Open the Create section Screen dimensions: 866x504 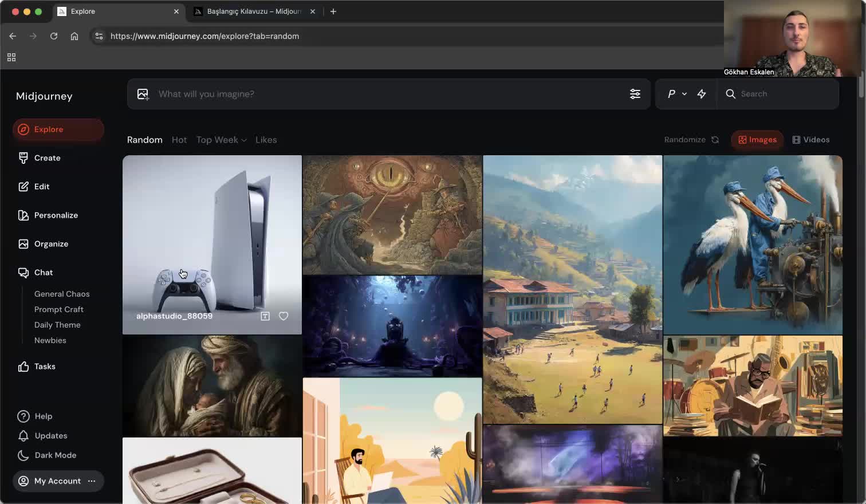40,158
